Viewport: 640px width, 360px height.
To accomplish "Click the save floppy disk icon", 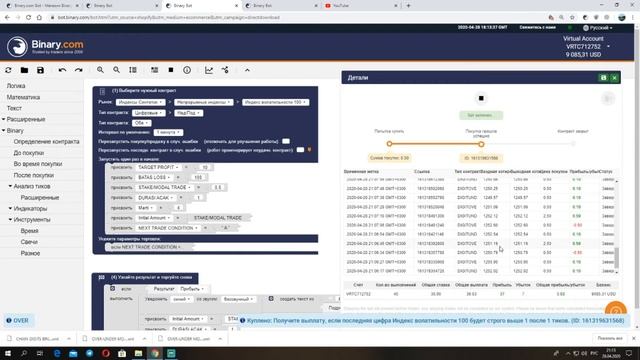I will (x=40, y=70).
